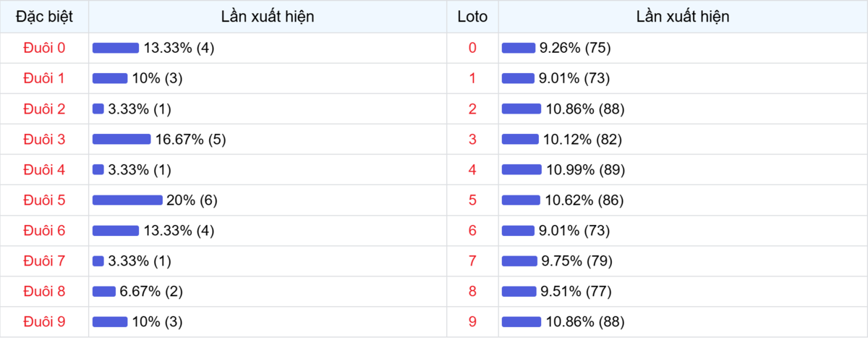This screenshot has width=868, height=338.
Task: Select Loto number 8 in red
Action: [472, 292]
